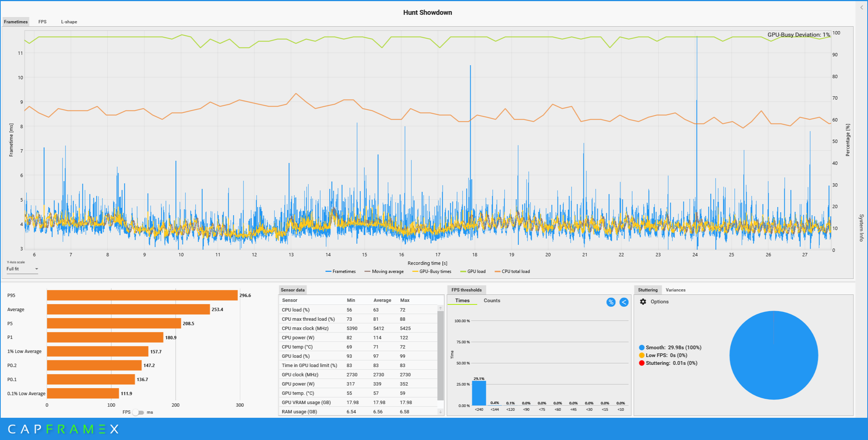Viewport: 868px width, 440px height.
Task: Open the stuttering Options gear
Action: pos(643,301)
